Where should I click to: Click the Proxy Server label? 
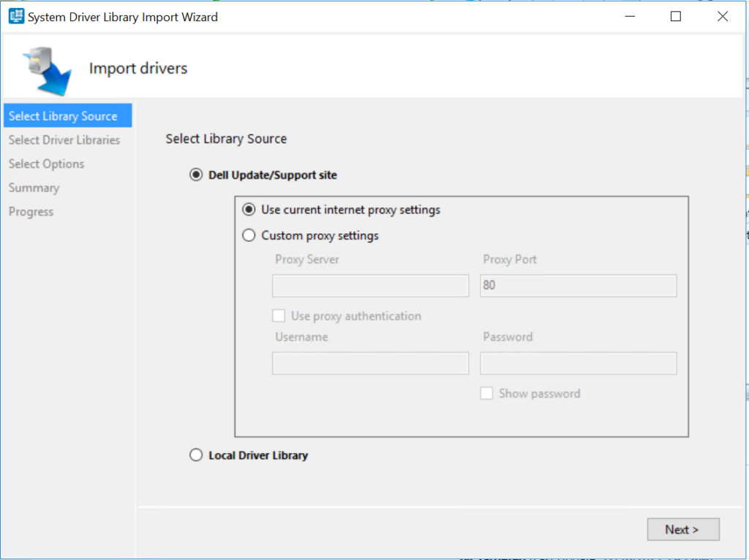[x=307, y=260]
